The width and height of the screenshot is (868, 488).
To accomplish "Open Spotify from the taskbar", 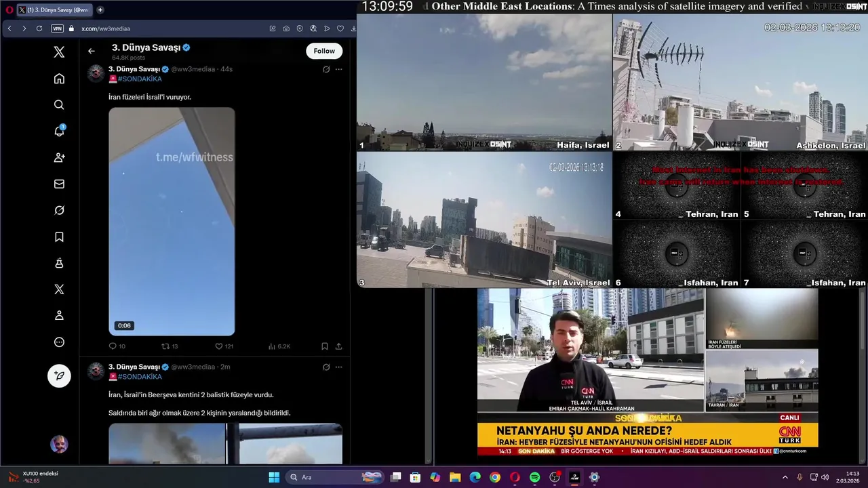I will tap(534, 477).
